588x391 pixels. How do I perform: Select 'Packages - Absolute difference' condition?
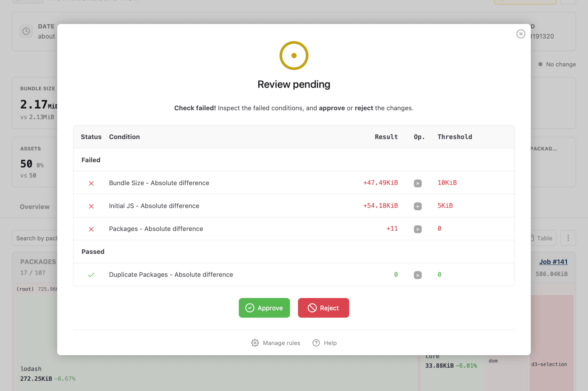tap(156, 229)
